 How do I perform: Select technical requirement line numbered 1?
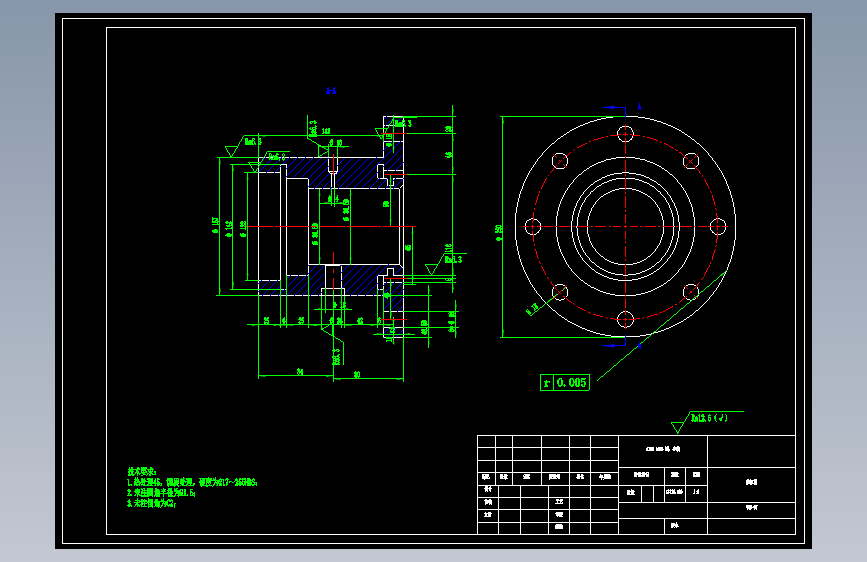tap(192, 482)
